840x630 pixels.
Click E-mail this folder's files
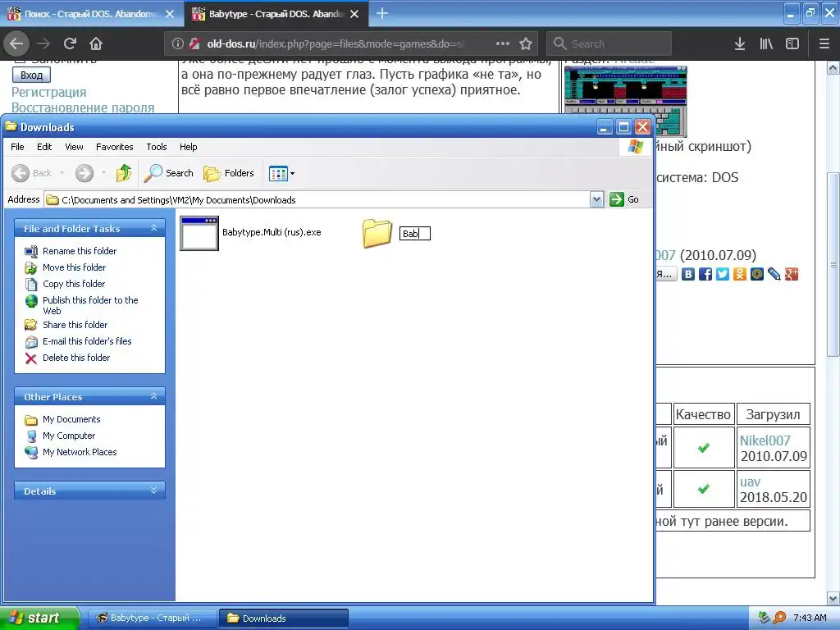tap(87, 341)
